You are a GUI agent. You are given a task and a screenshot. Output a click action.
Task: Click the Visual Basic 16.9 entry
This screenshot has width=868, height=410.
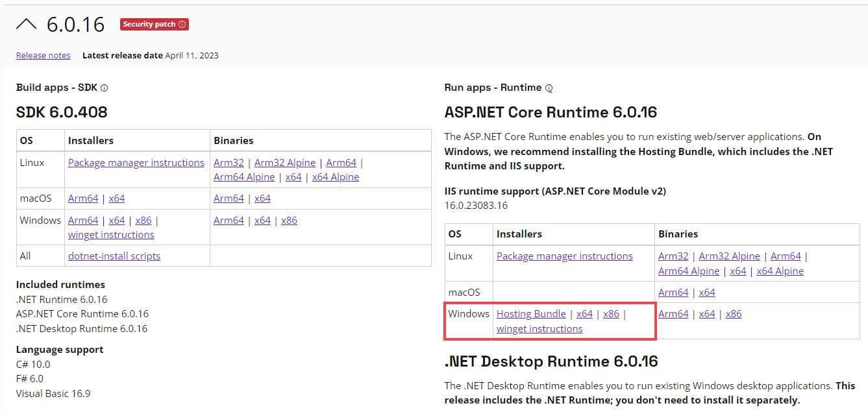click(x=53, y=394)
